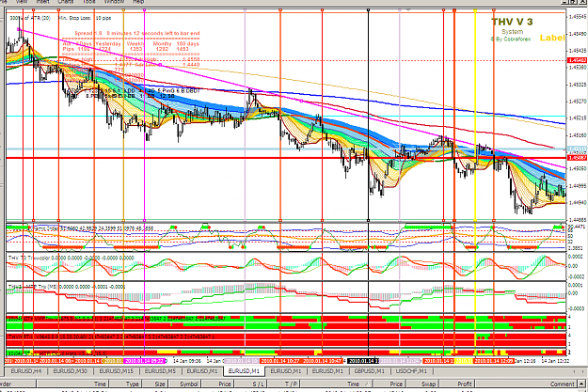The height and width of the screenshot is (392, 588).
Task: Open the EURUSD,M15 chart tab
Action: point(116,371)
